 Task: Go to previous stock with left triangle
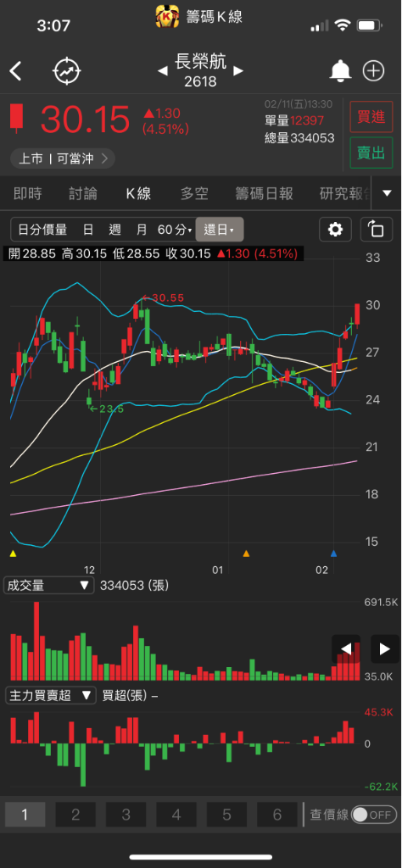[x=163, y=71]
